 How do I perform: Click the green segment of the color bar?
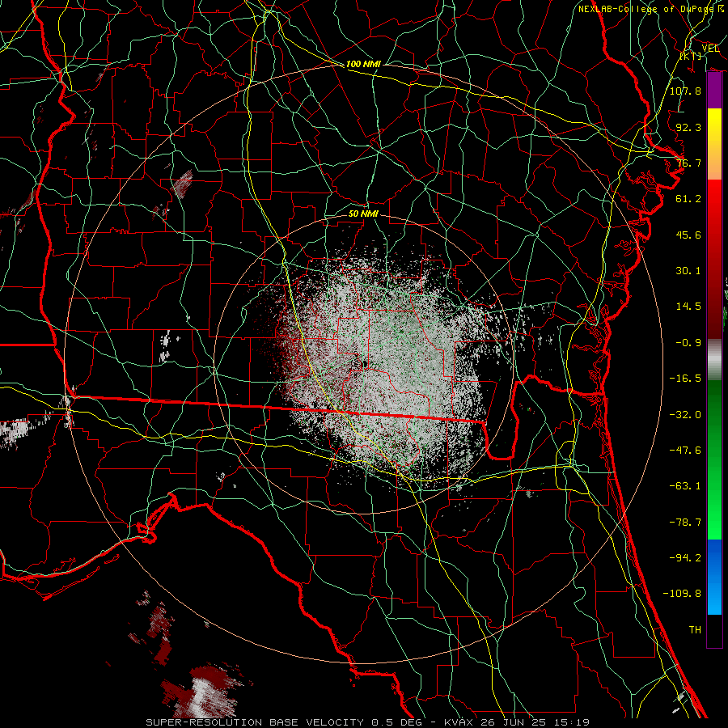pos(714,459)
